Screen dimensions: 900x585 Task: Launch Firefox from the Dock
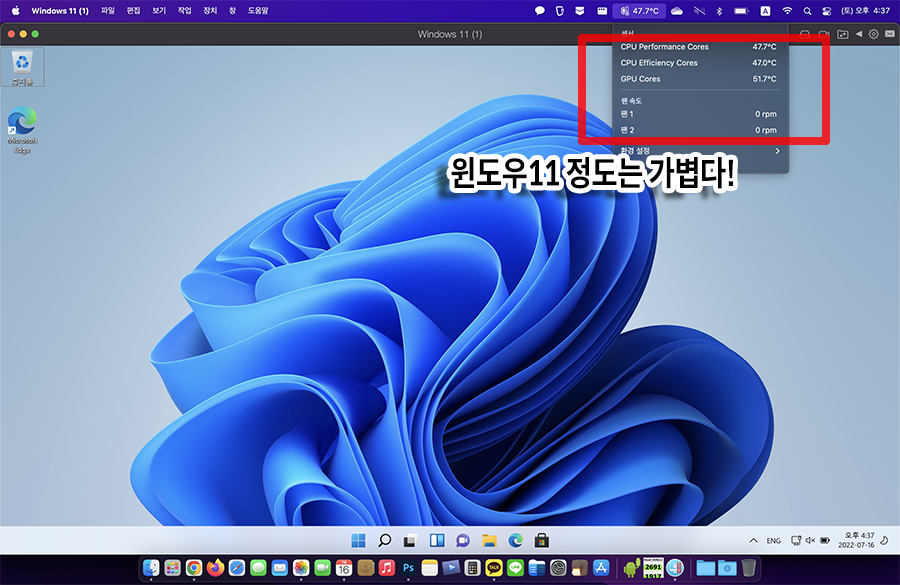215,568
